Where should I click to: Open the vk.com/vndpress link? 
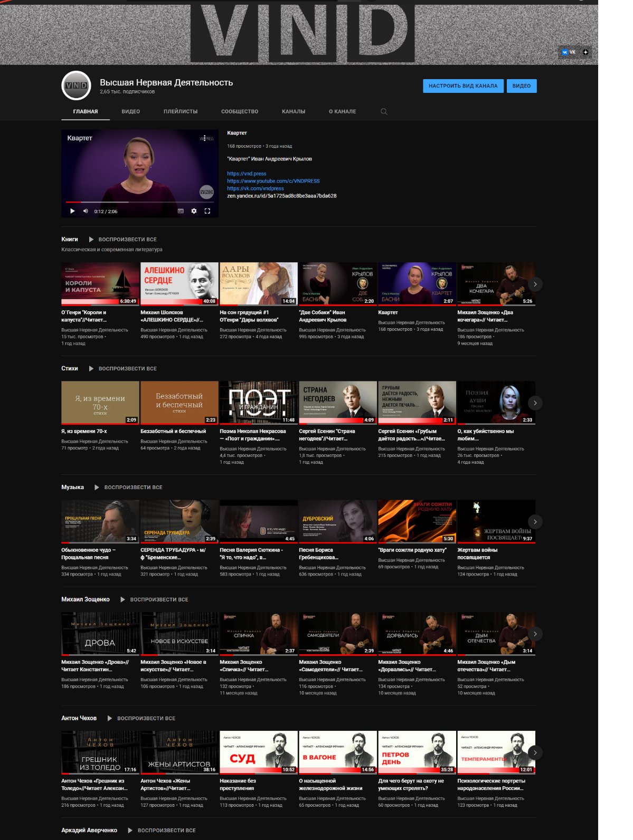point(256,188)
